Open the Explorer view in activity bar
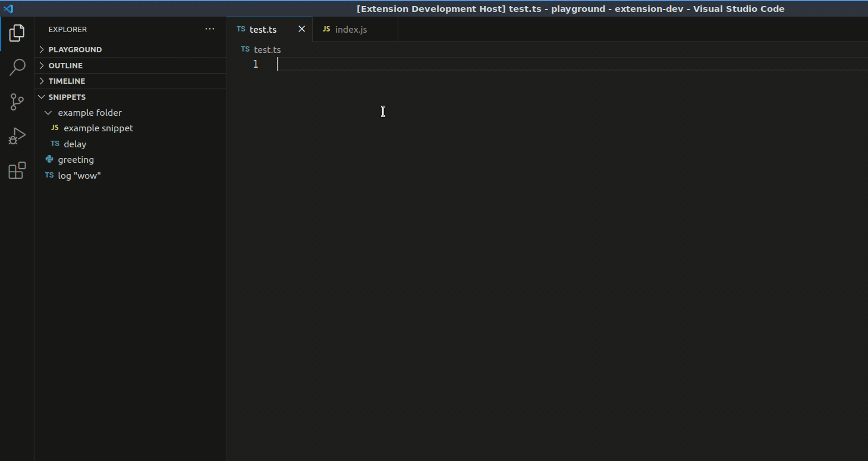The width and height of the screenshot is (868, 461). (x=17, y=33)
